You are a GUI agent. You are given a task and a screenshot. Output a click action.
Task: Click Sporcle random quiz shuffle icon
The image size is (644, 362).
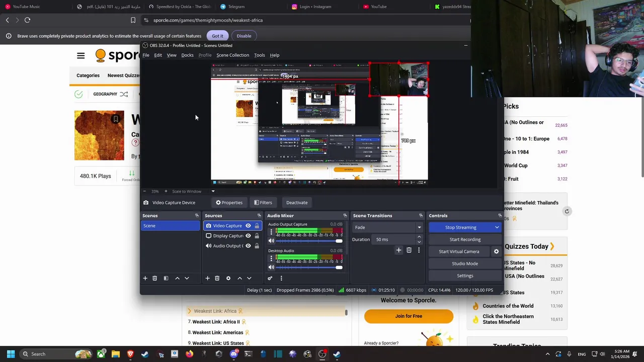(124, 94)
